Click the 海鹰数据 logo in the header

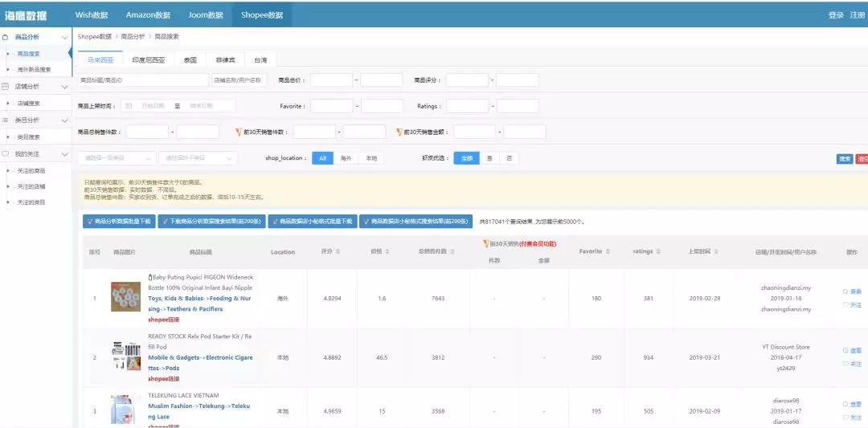pos(26,15)
